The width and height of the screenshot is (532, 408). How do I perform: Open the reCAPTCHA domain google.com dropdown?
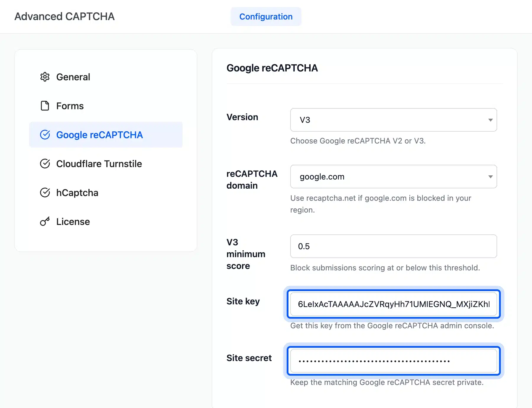394,177
